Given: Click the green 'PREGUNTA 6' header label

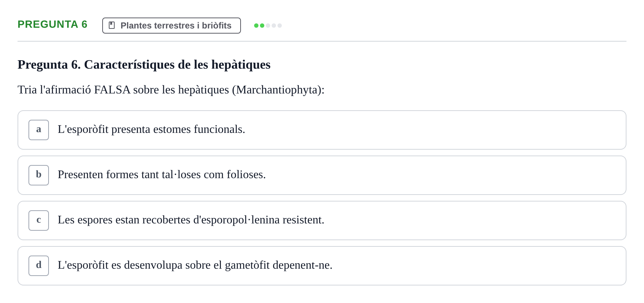Looking at the screenshot, I should coord(53,24).
